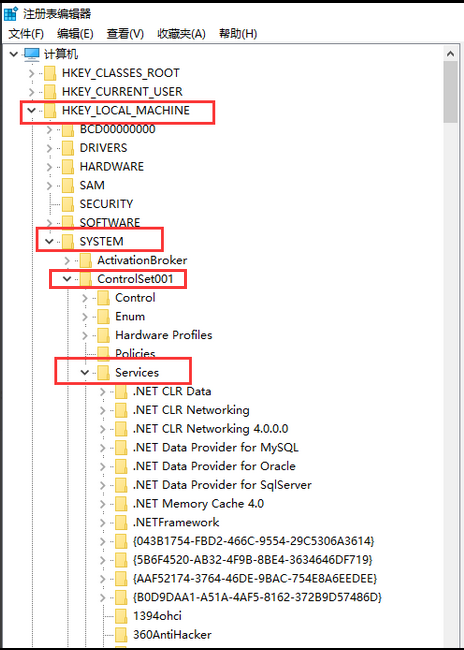
Task: Expand the Control key
Action: tap(85, 298)
